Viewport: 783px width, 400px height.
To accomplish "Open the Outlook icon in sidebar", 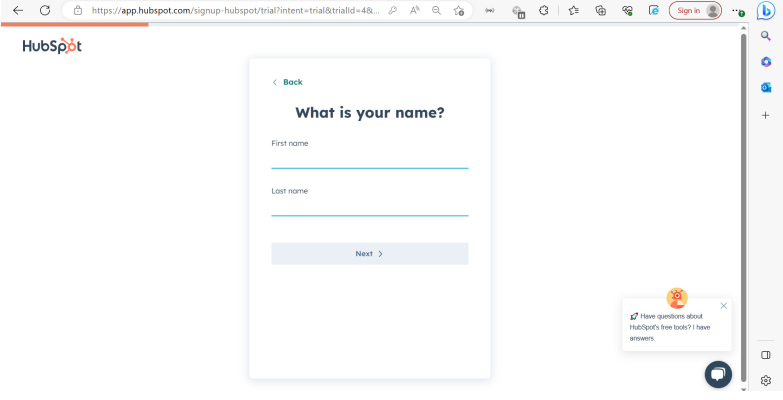I will (x=766, y=87).
